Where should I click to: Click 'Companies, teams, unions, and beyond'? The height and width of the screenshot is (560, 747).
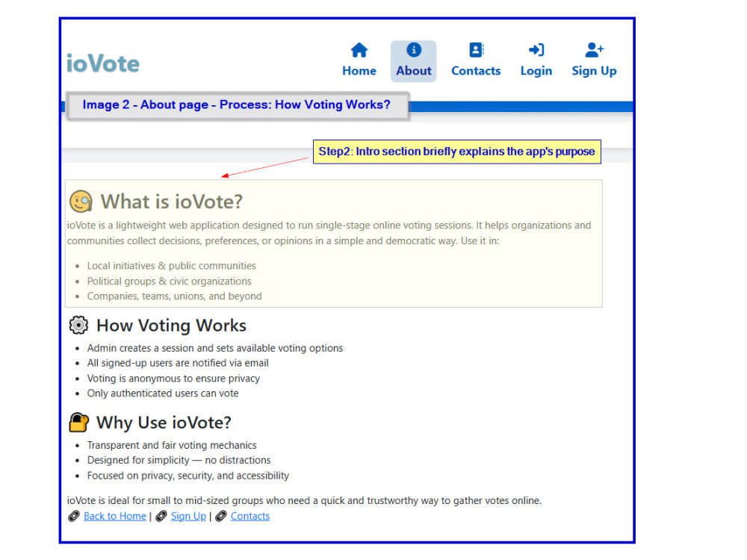(x=174, y=296)
